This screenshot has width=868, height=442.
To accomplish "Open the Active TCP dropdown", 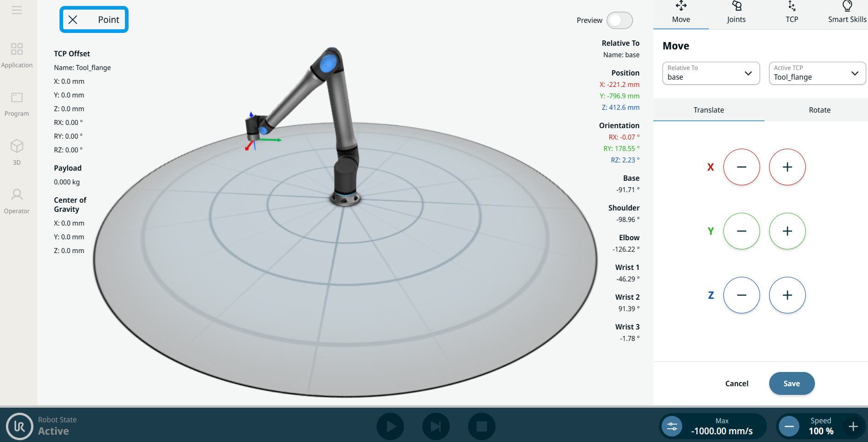I will coord(817,73).
